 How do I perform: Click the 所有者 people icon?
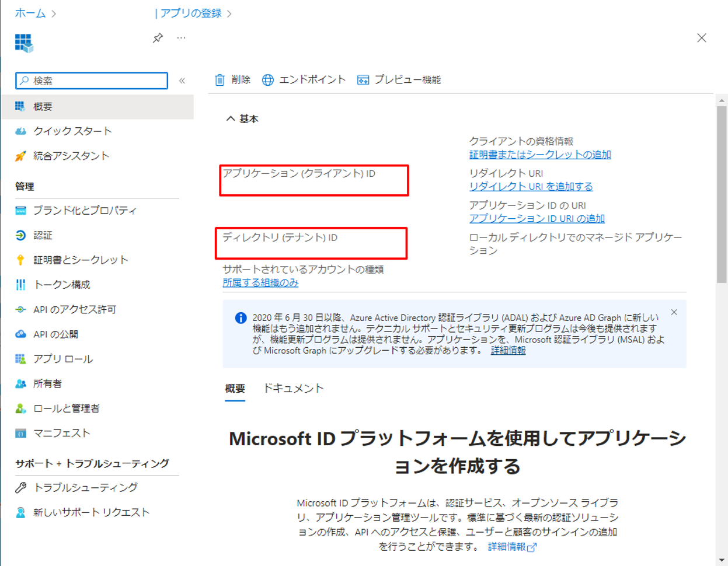point(20,383)
